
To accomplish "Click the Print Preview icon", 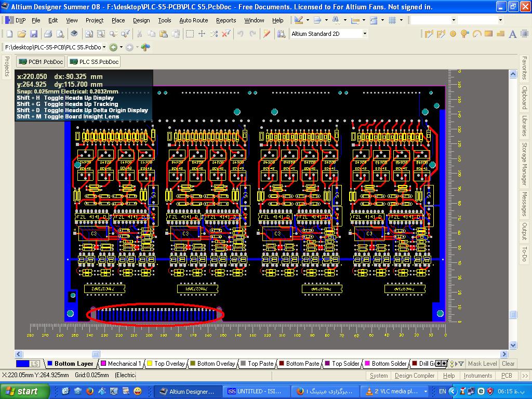I will 60,34.
